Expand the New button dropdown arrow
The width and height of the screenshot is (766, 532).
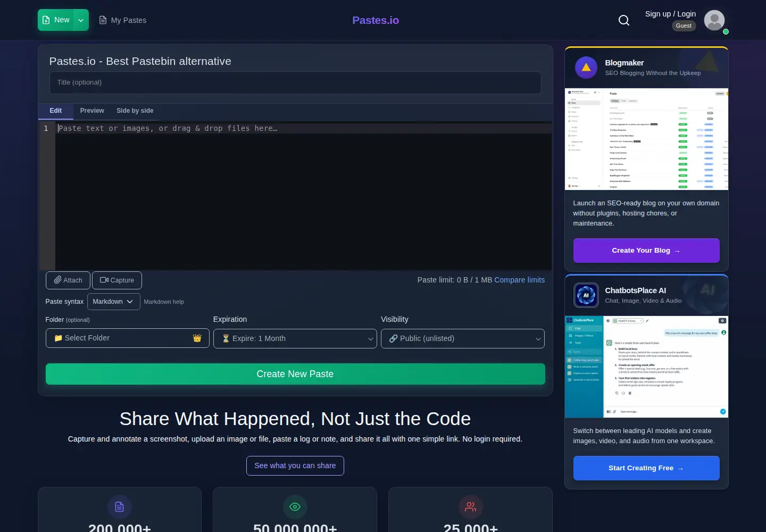[x=81, y=20]
